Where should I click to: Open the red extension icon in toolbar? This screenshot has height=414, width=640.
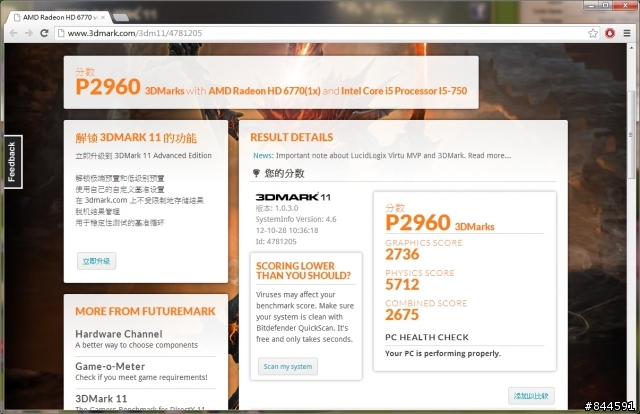610,33
